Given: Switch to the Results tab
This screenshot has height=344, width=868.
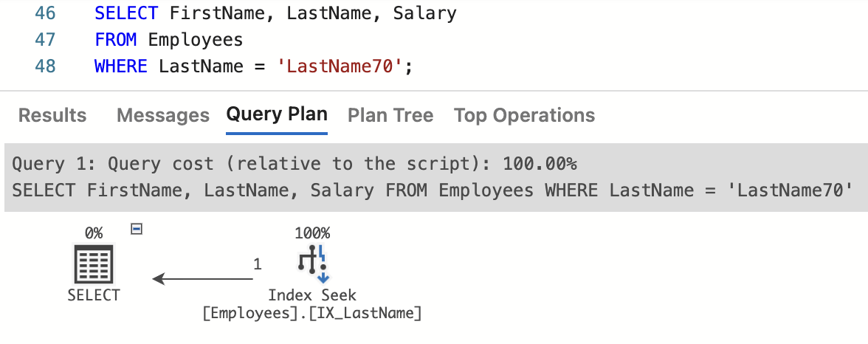Looking at the screenshot, I should click(52, 115).
